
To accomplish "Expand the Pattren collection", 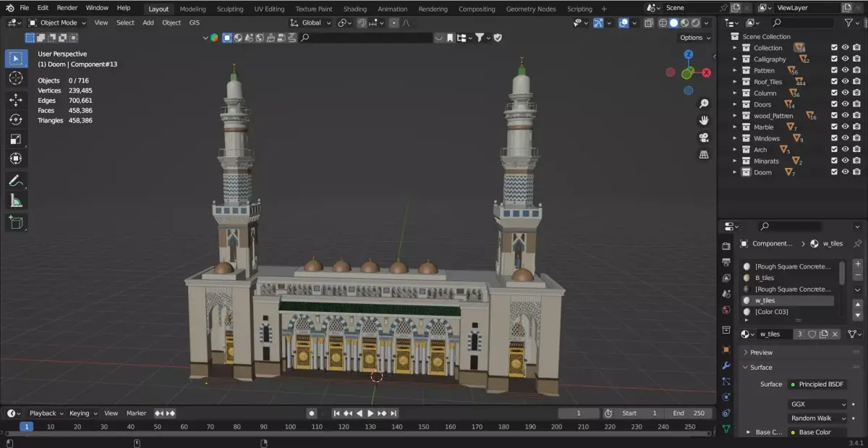I will coord(735,70).
